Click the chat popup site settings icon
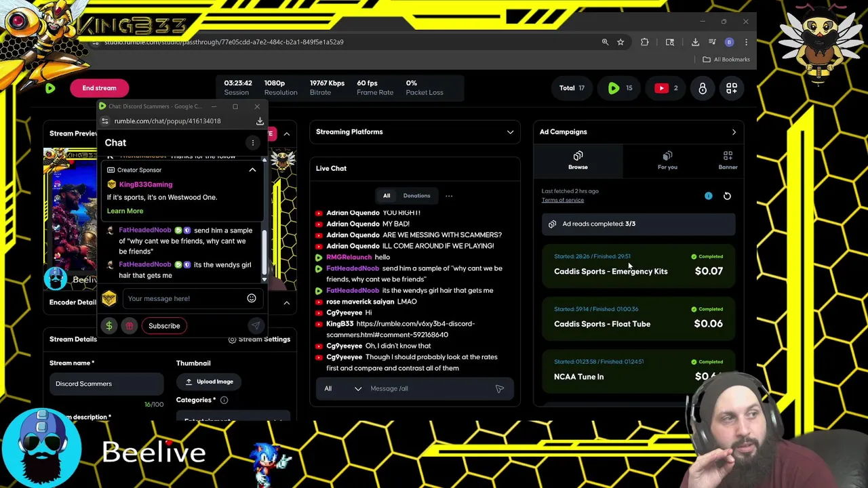868x488 pixels. click(106, 121)
